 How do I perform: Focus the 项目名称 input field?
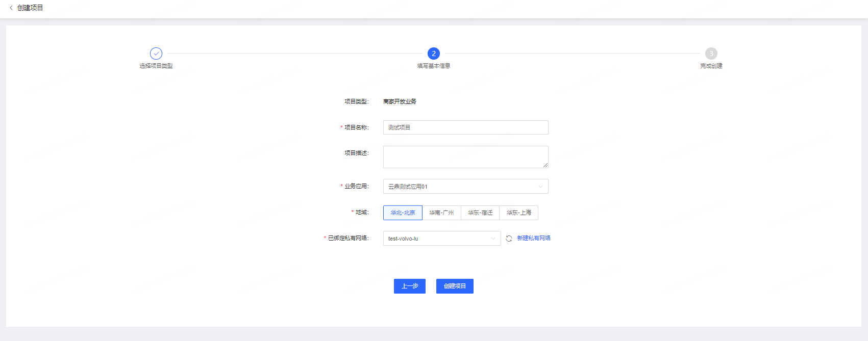465,127
